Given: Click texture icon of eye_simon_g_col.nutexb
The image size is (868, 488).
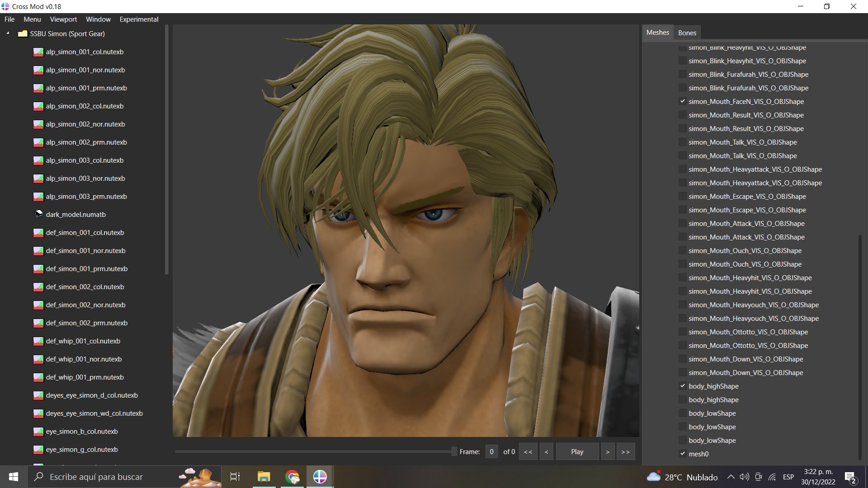Looking at the screenshot, I should (38, 450).
